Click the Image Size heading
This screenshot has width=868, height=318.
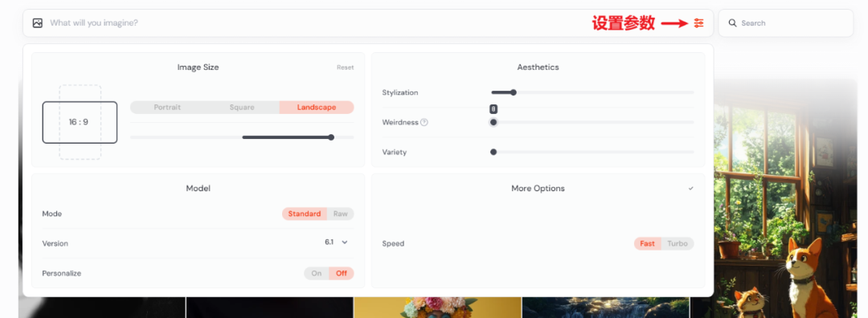(x=198, y=67)
